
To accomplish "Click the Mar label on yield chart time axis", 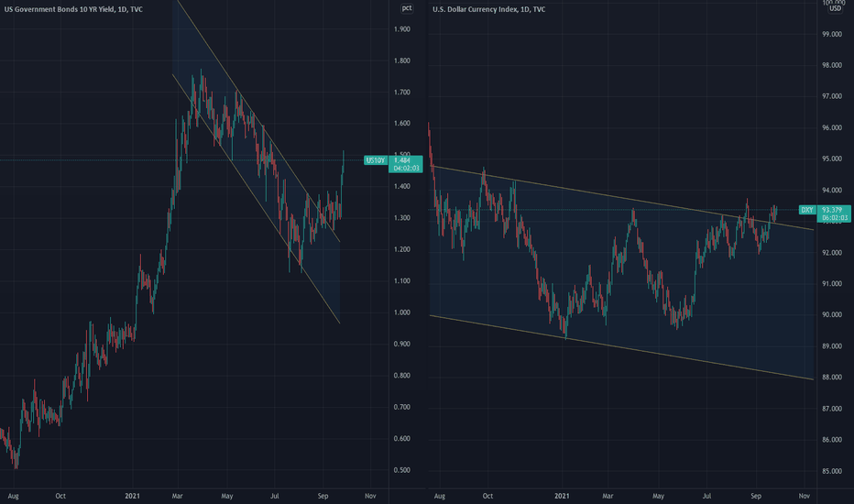I will (177, 496).
